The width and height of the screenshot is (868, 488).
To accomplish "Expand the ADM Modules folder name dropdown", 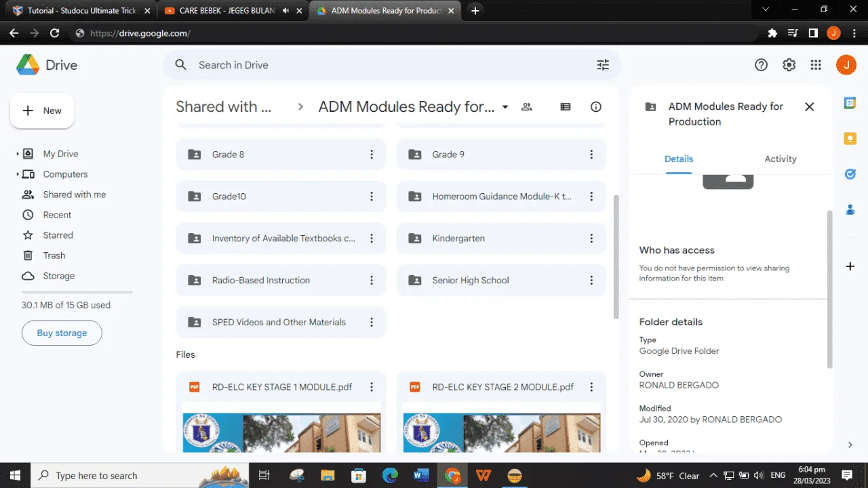I will tap(505, 107).
